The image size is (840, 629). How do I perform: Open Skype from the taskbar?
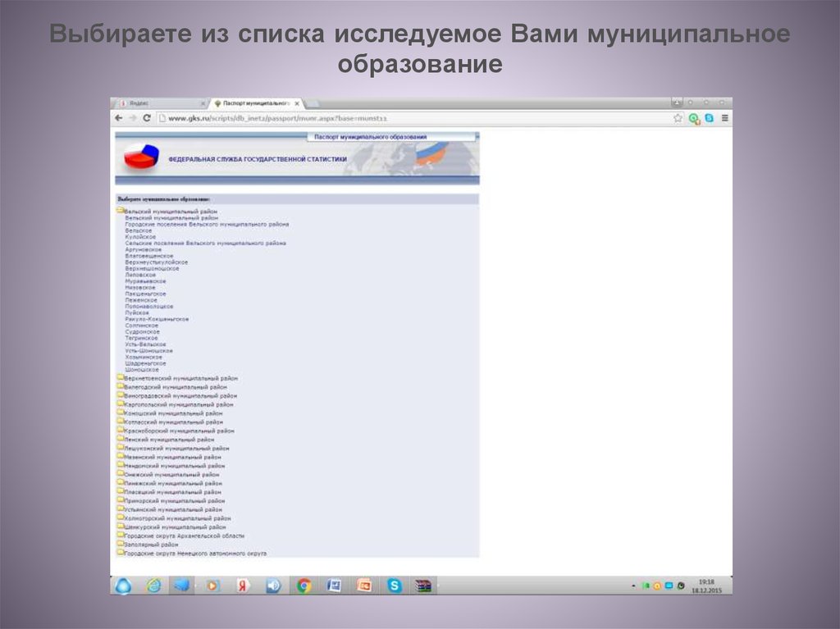395,586
